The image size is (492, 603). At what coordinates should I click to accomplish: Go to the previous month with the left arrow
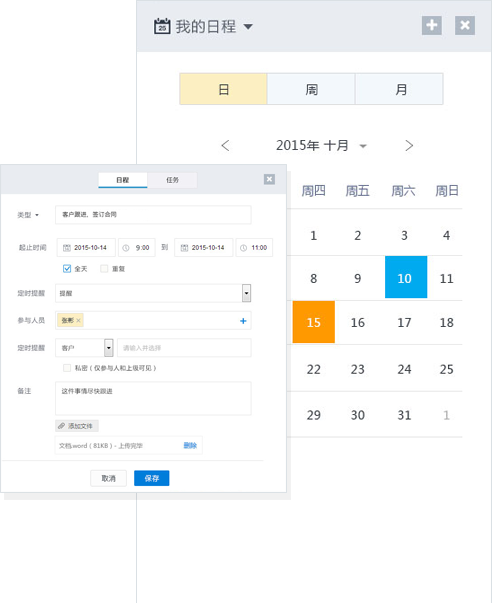[x=225, y=145]
